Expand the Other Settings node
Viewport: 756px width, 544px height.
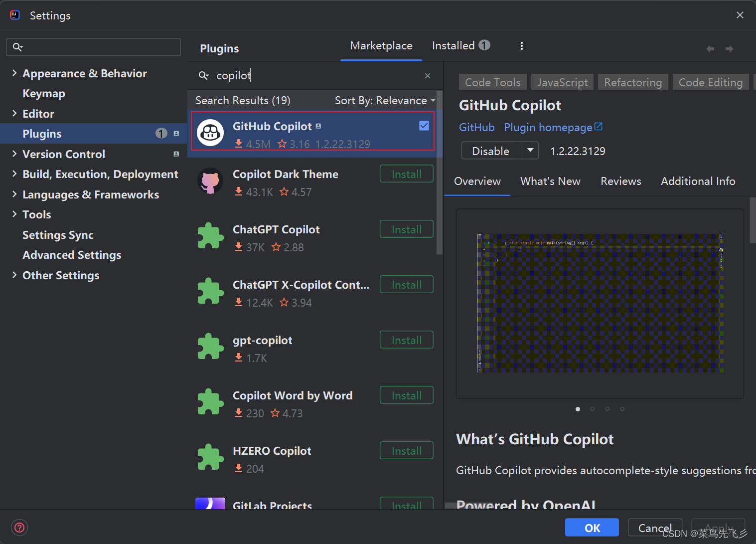[14, 275]
